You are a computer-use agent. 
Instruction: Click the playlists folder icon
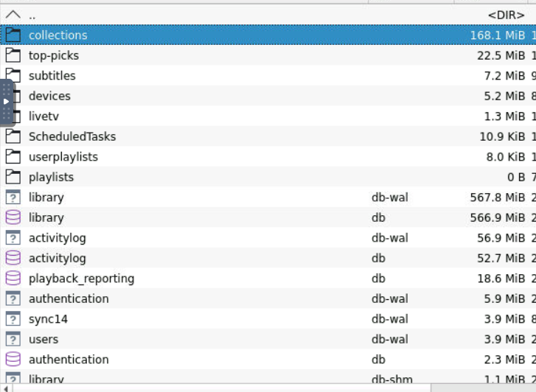(x=13, y=177)
